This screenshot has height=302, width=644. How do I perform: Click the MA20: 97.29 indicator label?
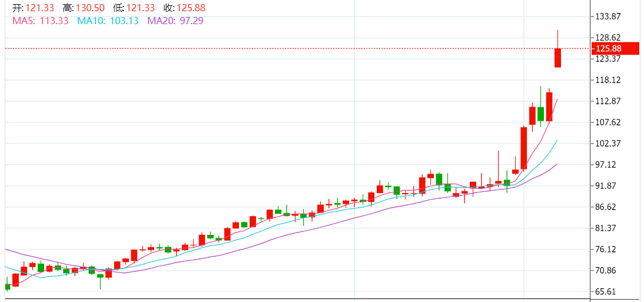(x=175, y=21)
